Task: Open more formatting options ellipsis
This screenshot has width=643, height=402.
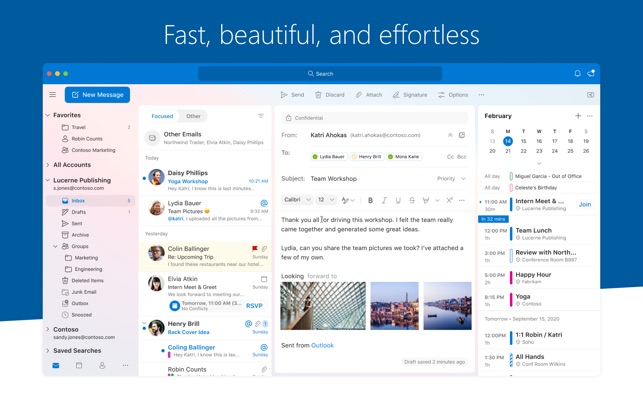Action: [x=462, y=200]
